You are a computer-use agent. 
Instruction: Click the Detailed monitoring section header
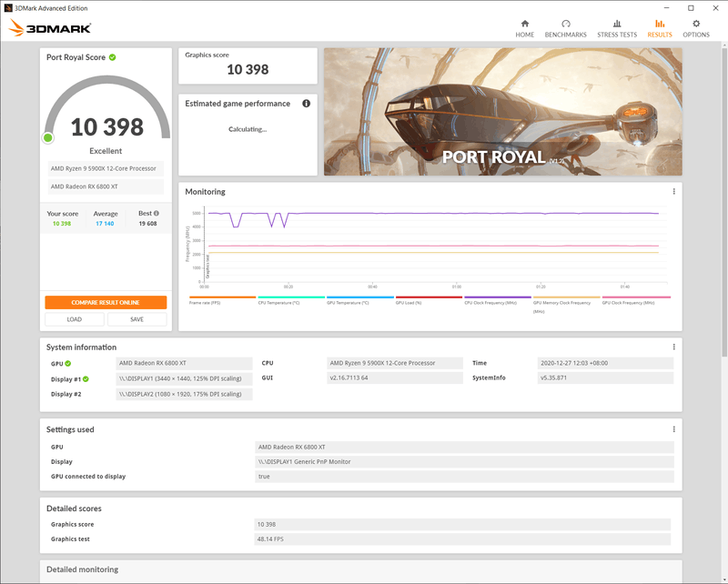tap(83, 569)
